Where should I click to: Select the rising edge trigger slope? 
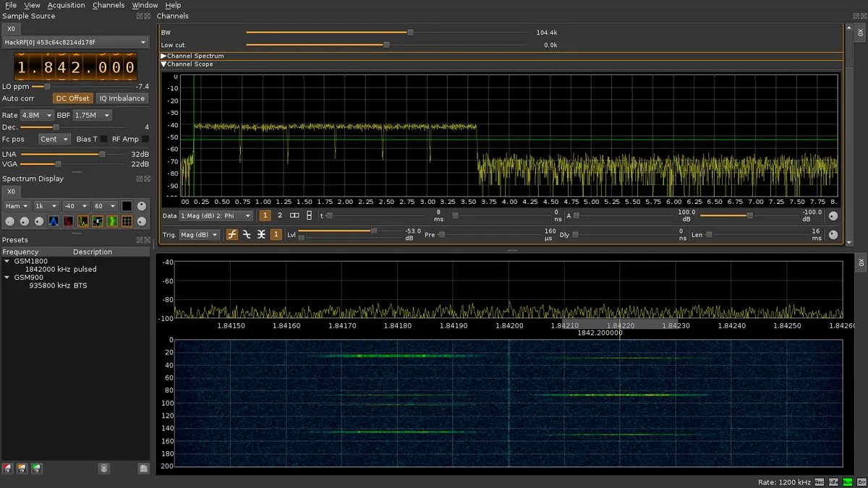[x=231, y=234]
